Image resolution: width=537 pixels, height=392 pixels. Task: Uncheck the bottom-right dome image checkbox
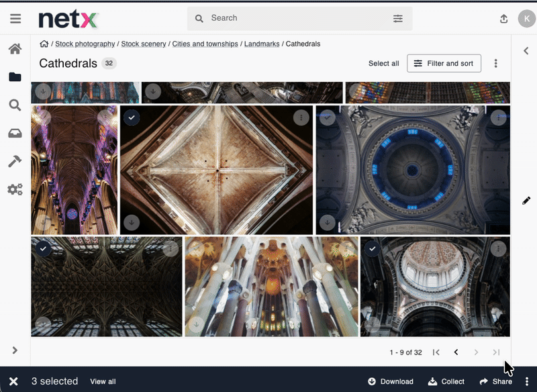coord(372,248)
